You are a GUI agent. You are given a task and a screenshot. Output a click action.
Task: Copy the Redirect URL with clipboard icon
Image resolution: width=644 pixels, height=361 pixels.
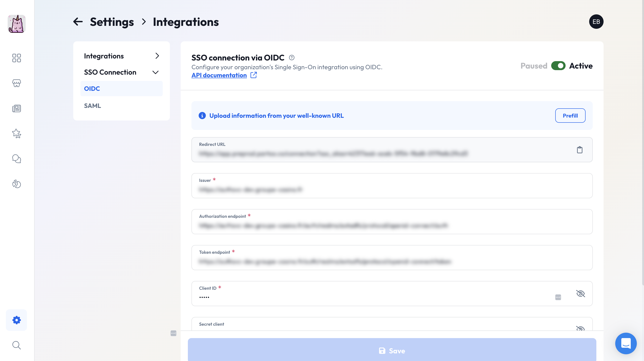580,150
